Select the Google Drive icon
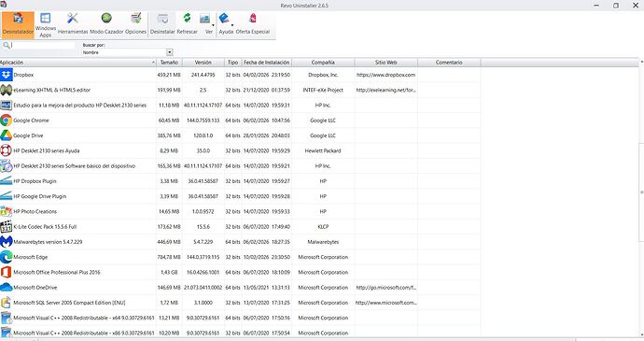 click(7, 135)
